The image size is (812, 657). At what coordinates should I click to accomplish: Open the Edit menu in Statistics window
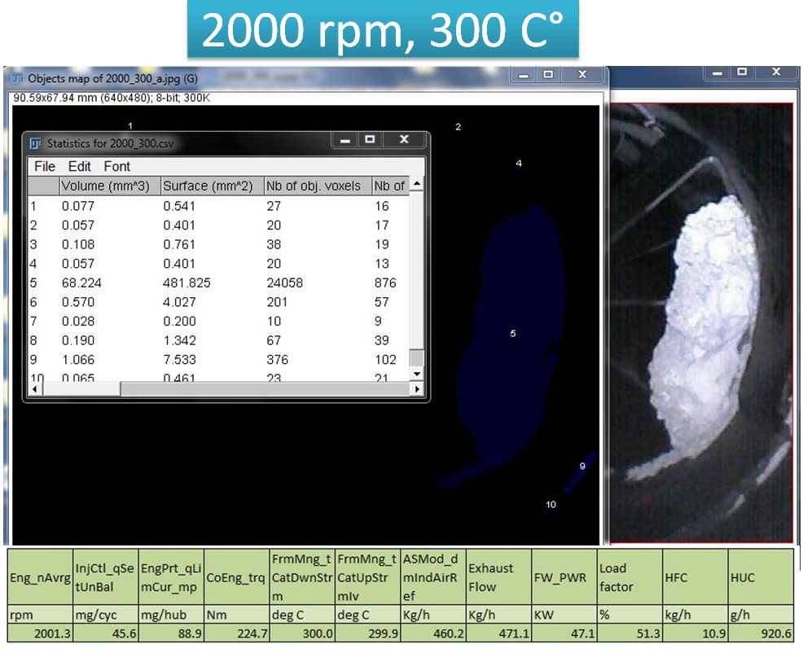click(x=79, y=166)
